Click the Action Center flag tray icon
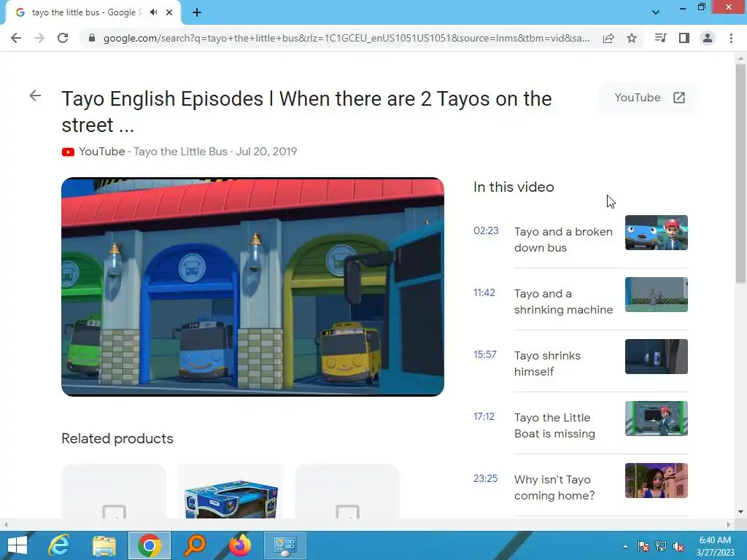 [643, 546]
